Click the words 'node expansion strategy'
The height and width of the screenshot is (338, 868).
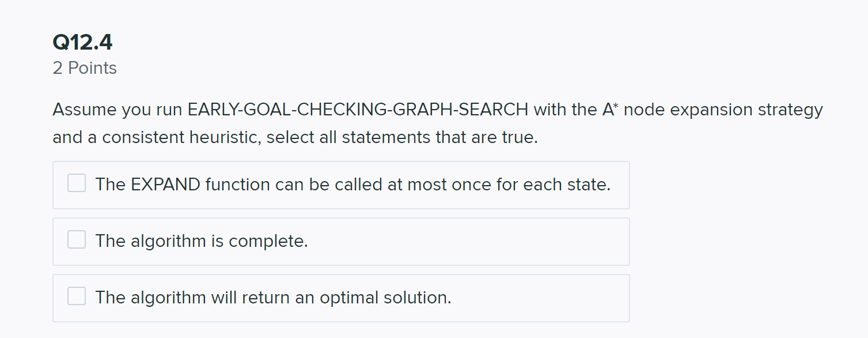point(723,110)
